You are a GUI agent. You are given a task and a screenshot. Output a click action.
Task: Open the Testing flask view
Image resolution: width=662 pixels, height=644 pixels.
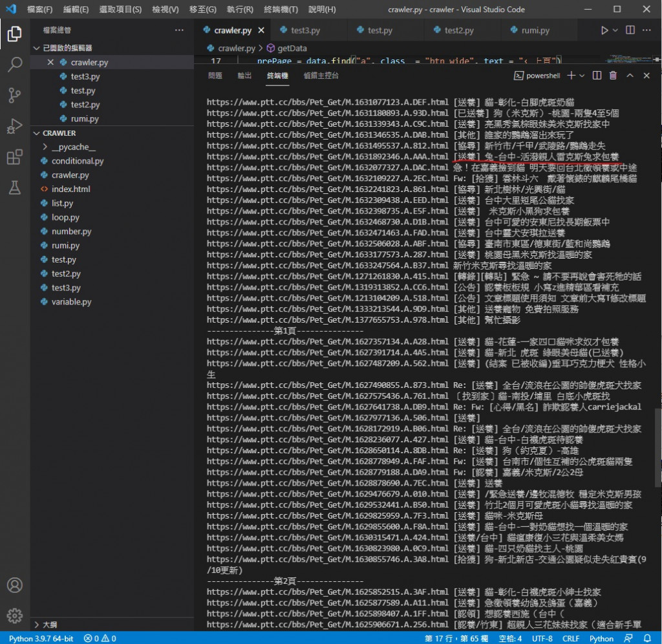[14, 188]
